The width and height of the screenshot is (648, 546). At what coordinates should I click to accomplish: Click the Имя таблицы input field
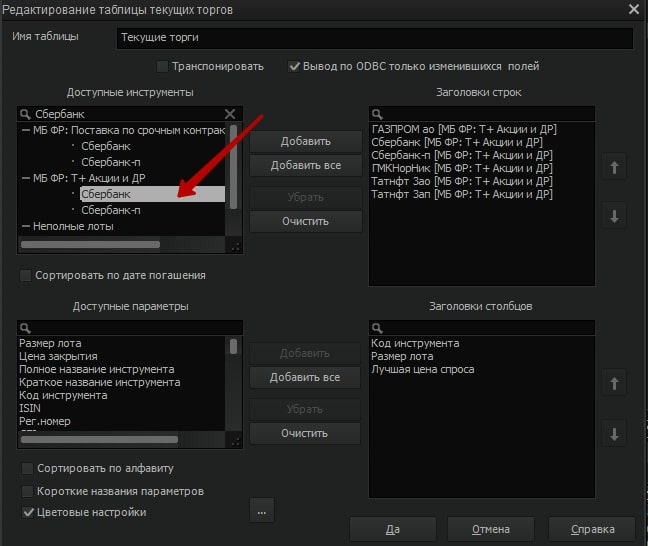tap(375, 38)
